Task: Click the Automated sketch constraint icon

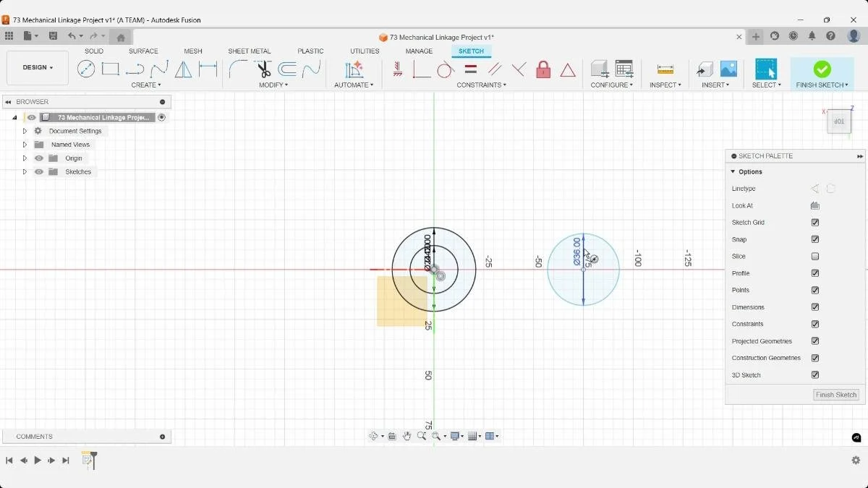Action: [354, 69]
